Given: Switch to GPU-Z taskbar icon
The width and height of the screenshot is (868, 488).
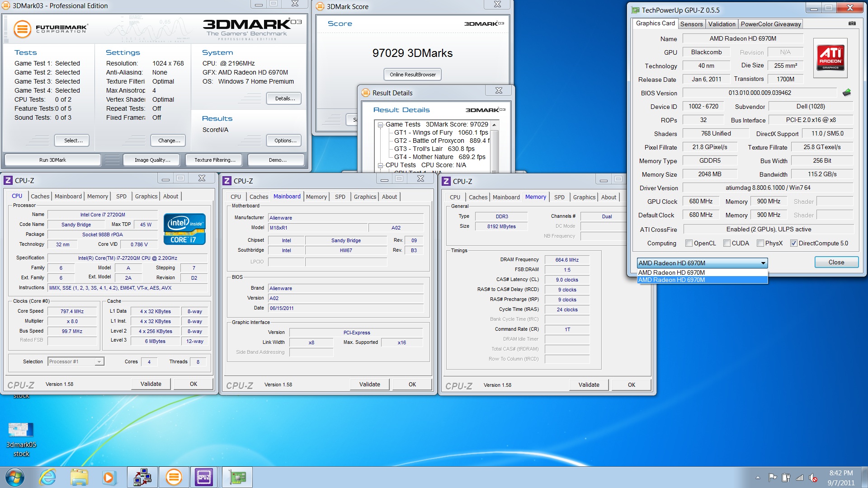Looking at the screenshot, I should [x=237, y=477].
